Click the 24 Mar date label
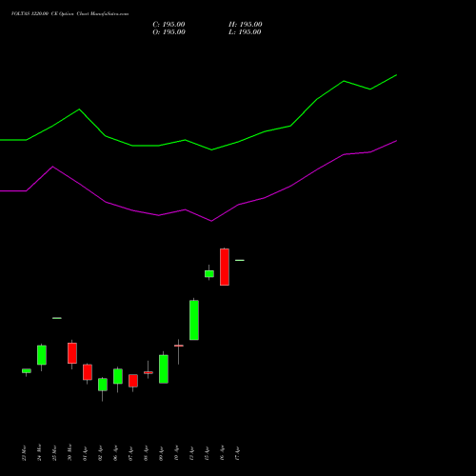 click(x=39, y=452)
